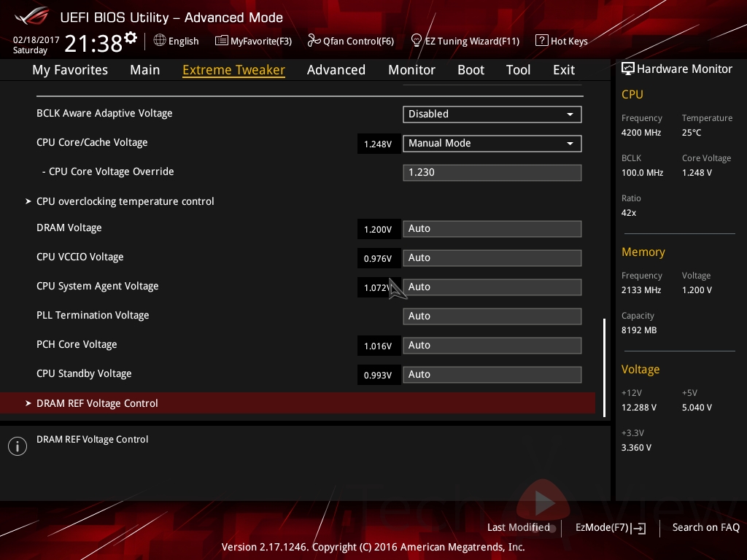
Task: Click the 1.016V reading beside PCH Core Voltage
Action: pyautogui.click(x=379, y=346)
